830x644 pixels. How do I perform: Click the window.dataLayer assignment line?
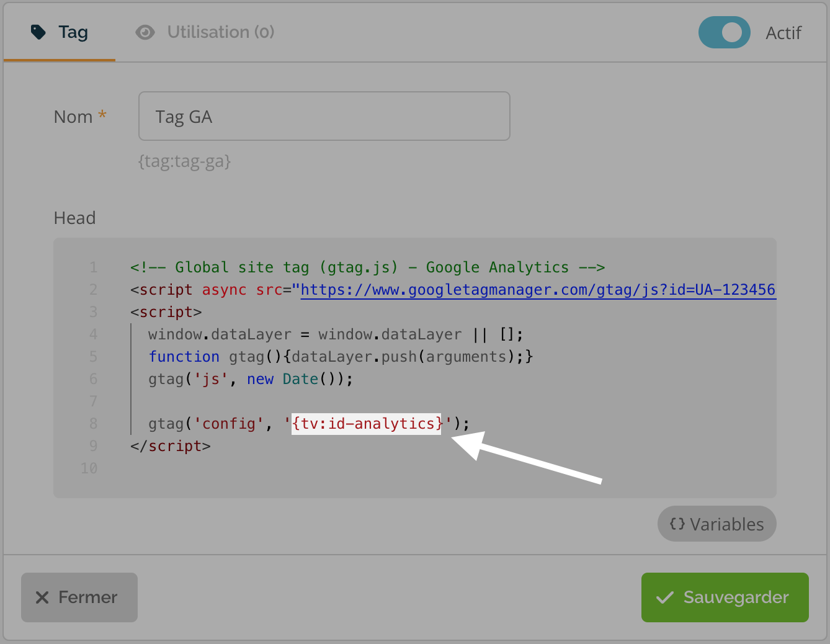336,334
